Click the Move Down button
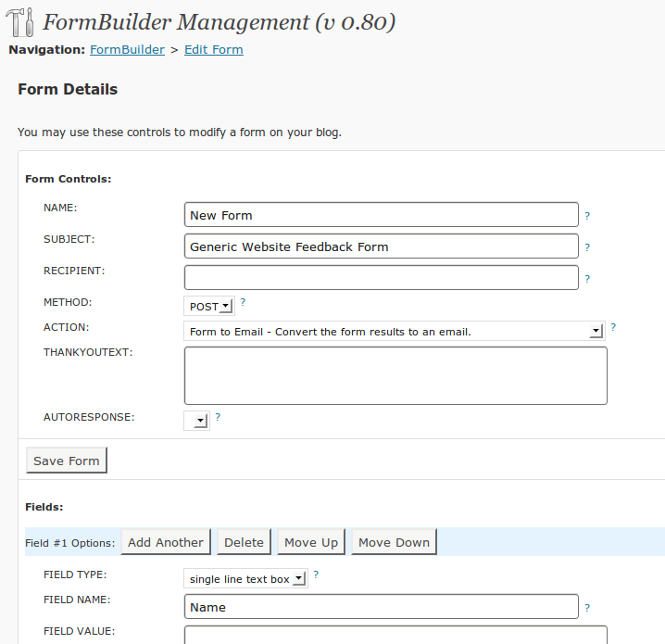 tap(394, 542)
